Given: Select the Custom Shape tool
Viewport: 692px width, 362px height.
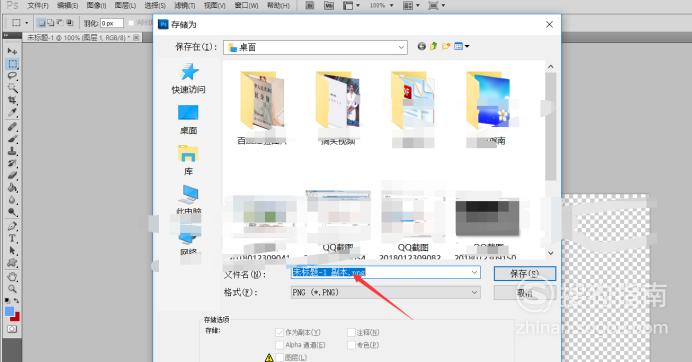Looking at the screenshot, I should click(12, 263).
